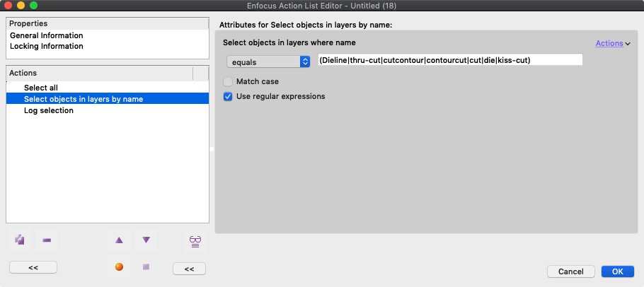Click the << button under the add/remove icons

[33, 267]
